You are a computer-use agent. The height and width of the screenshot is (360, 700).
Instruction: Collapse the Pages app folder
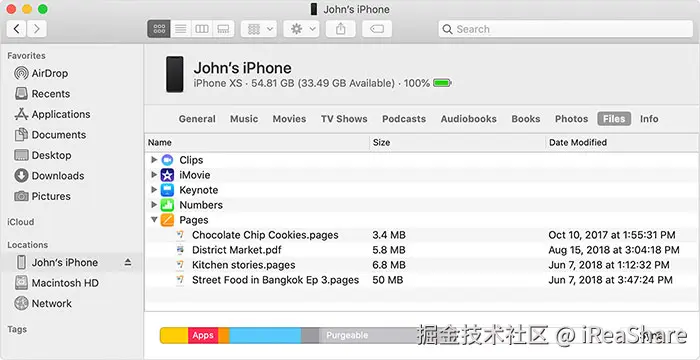[154, 220]
